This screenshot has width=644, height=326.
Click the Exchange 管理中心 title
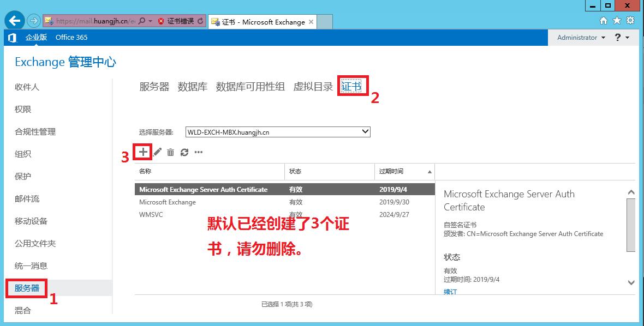click(x=65, y=62)
